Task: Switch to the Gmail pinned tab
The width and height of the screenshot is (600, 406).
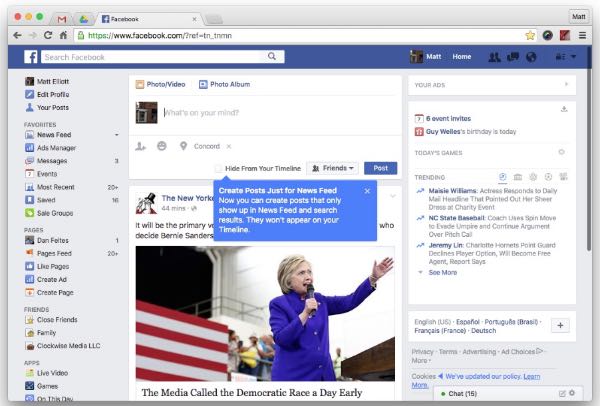Action: (62, 19)
